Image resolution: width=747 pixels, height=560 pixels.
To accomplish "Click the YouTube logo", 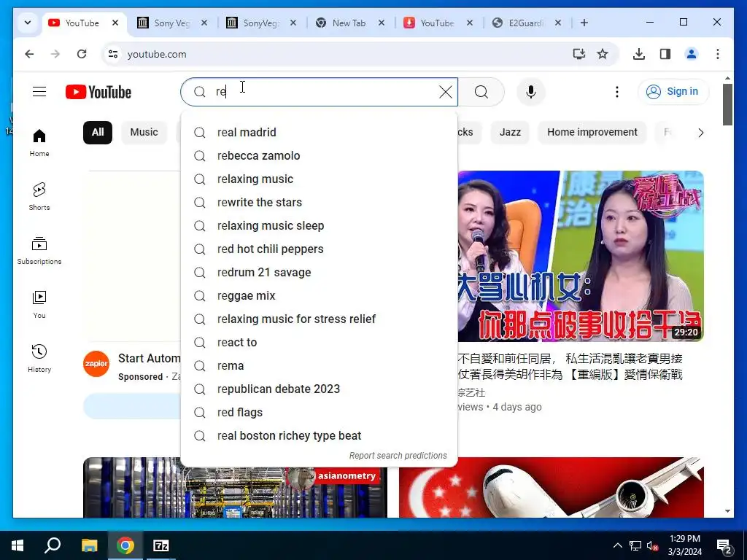I will 98,92.
